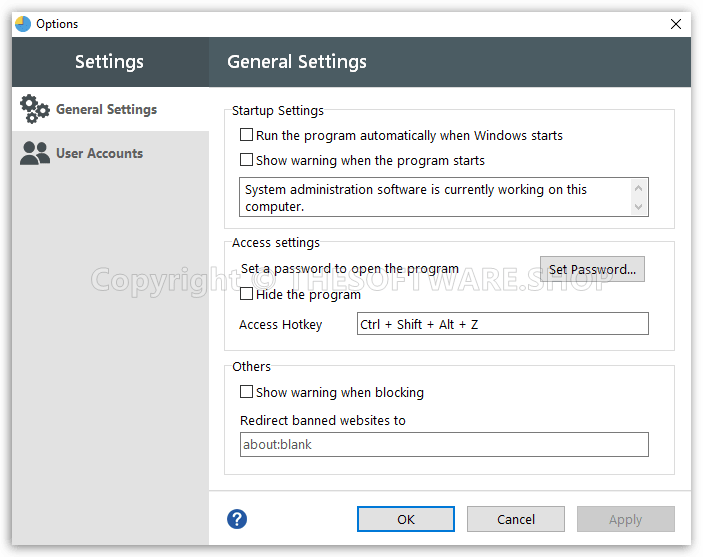Enable Show warning when blocking checkbox
The width and height of the screenshot is (703, 557).
[247, 392]
